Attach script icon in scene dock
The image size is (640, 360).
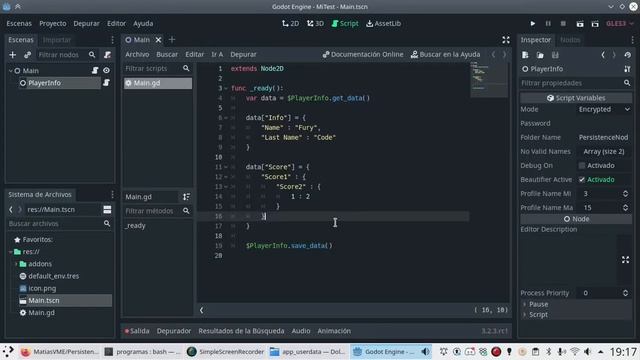pyautogui.click(x=107, y=55)
